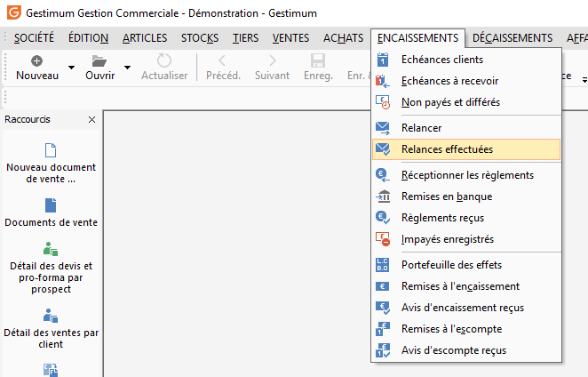Click the Remises à l'encaissement icon
Screen dimensions: 588x377
click(383, 286)
